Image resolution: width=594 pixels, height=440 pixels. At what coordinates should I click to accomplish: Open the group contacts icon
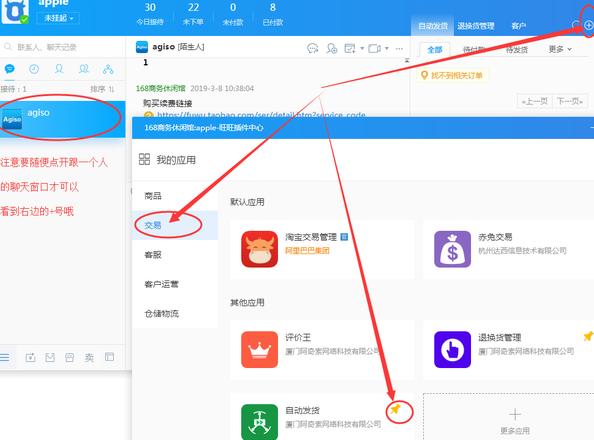click(x=84, y=69)
